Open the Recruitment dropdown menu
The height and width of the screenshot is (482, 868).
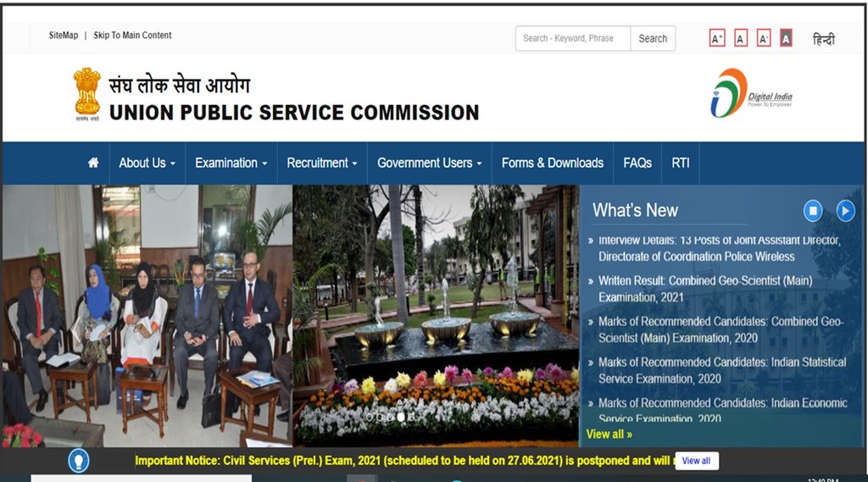(x=321, y=163)
